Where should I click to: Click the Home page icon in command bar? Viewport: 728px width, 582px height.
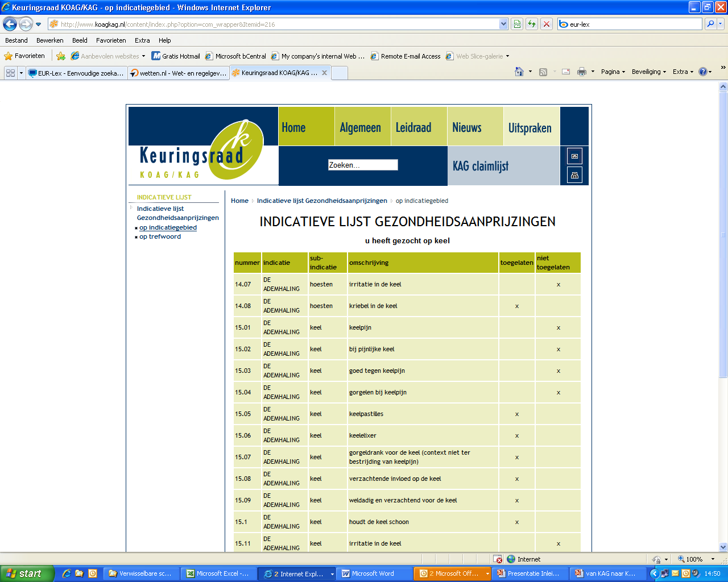[519, 72]
